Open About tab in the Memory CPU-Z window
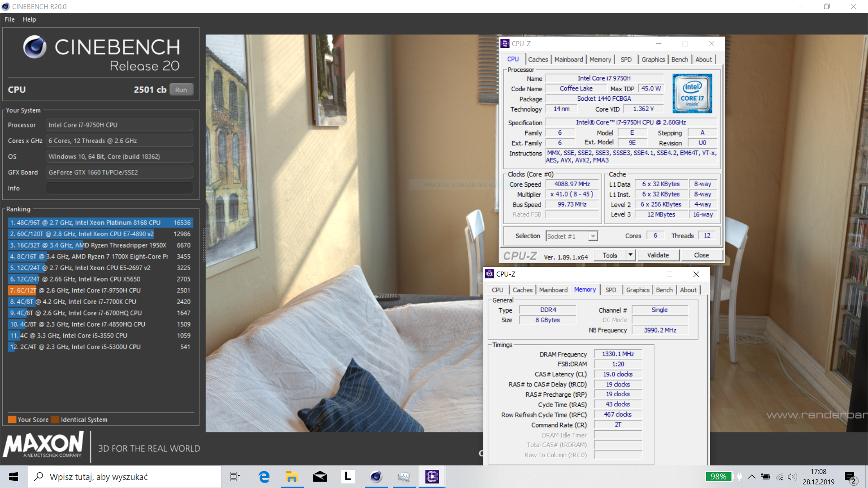The image size is (868, 488). point(688,290)
